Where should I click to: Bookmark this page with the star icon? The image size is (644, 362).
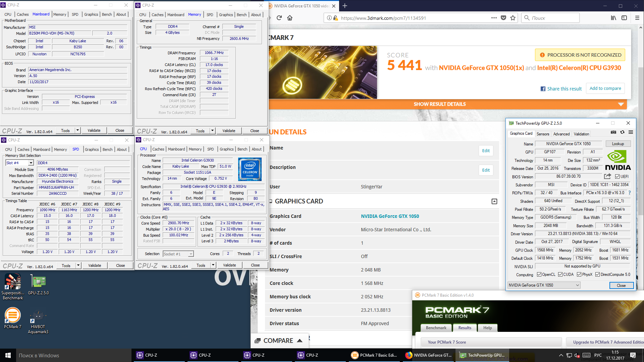tap(513, 18)
